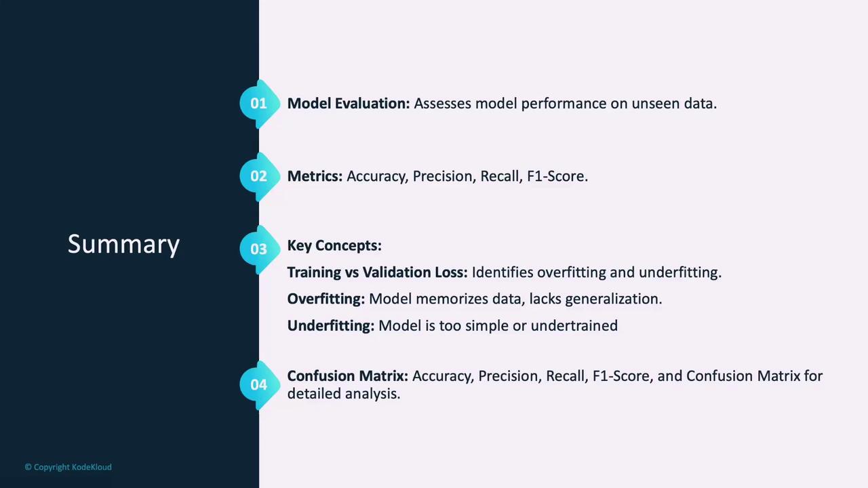The image size is (868, 488).
Task: Select the 04 numbered badge
Action: [x=258, y=385]
